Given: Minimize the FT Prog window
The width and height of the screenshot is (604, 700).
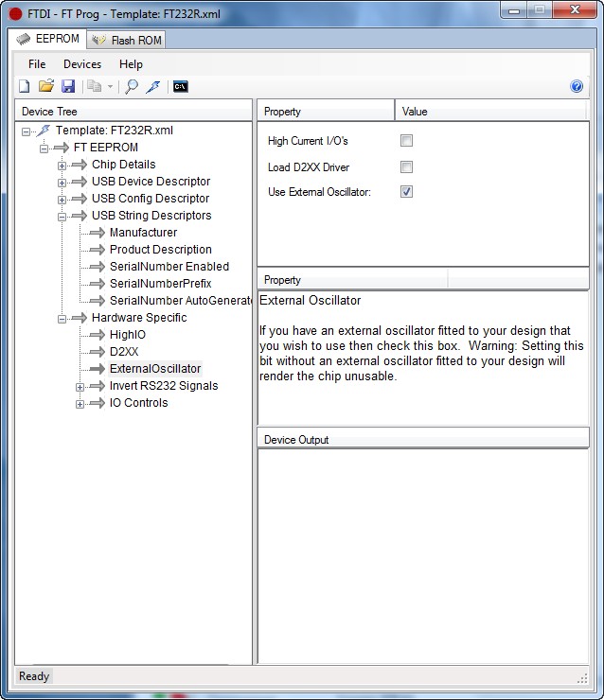Looking at the screenshot, I should [x=514, y=10].
